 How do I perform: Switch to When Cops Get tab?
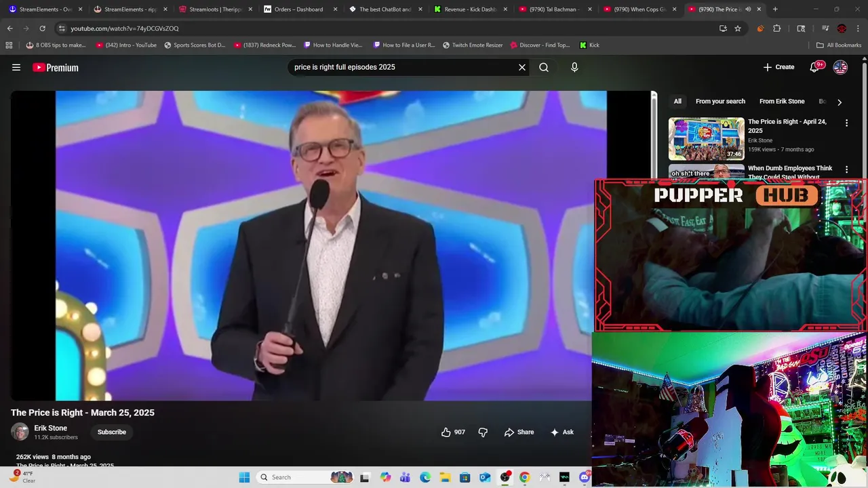point(639,9)
